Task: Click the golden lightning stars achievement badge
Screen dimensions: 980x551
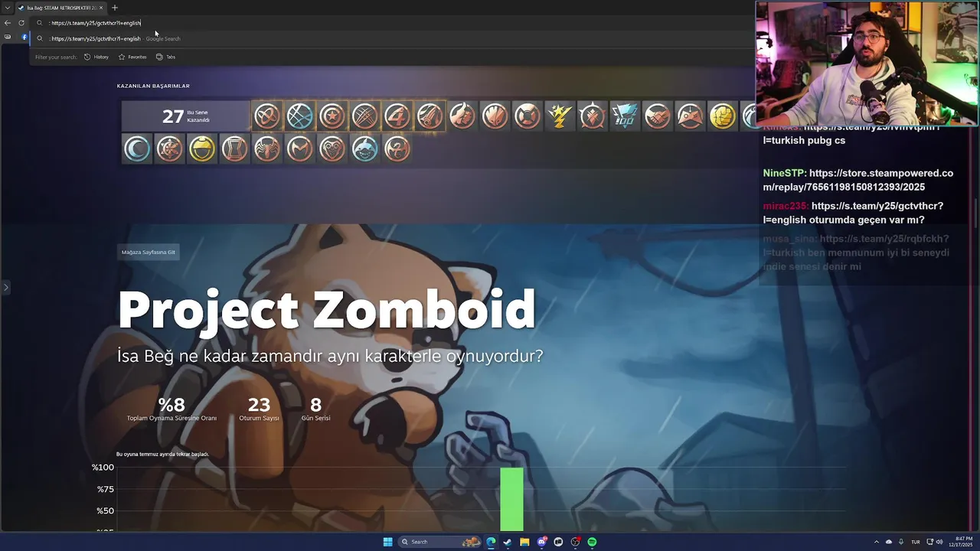Action: (x=560, y=116)
